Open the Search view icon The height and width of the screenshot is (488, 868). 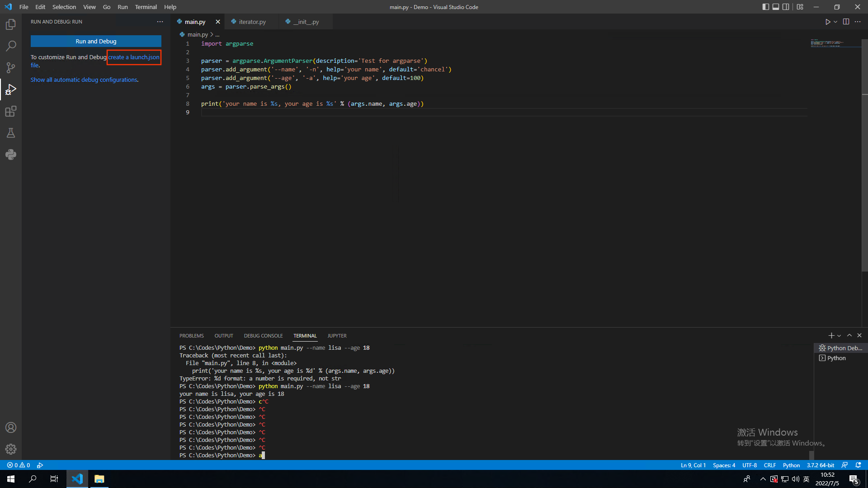11,46
